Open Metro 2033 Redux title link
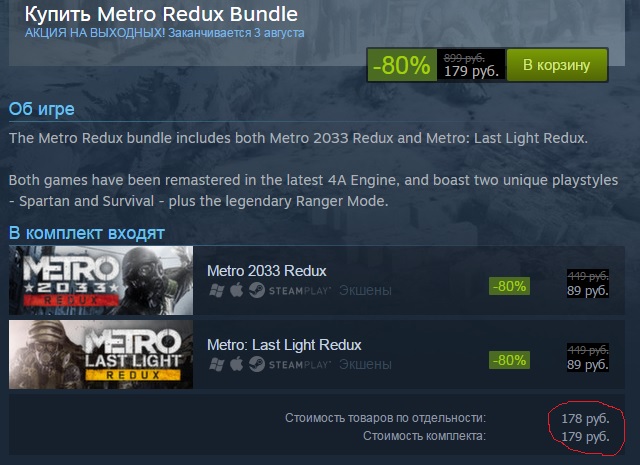Image resolution: width=640 pixels, height=465 pixels. (x=267, y=271)
